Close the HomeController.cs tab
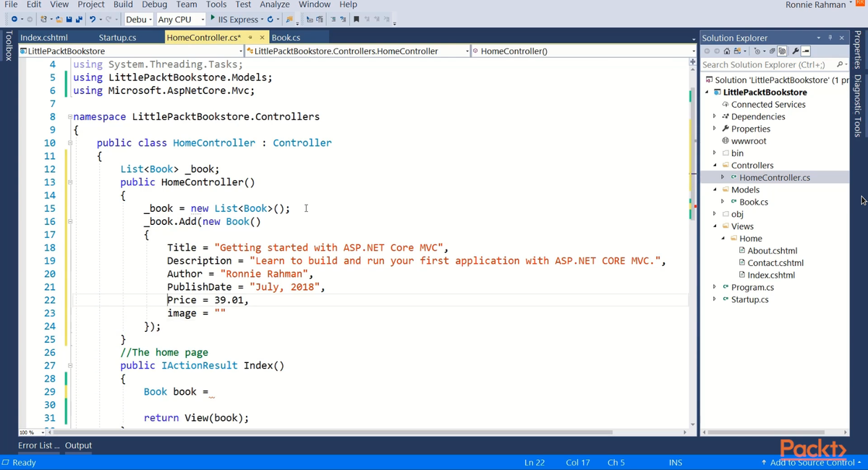The height and width of the screenshot is (470, 868). pos(262,38)
